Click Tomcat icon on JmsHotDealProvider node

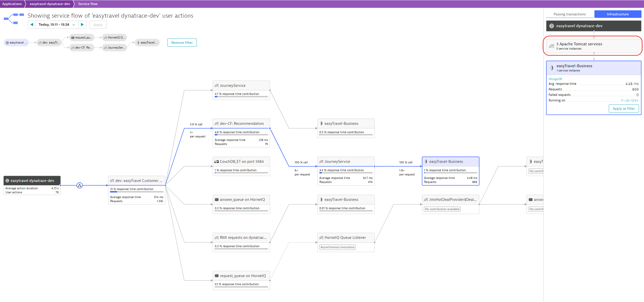tap(426, 200)
